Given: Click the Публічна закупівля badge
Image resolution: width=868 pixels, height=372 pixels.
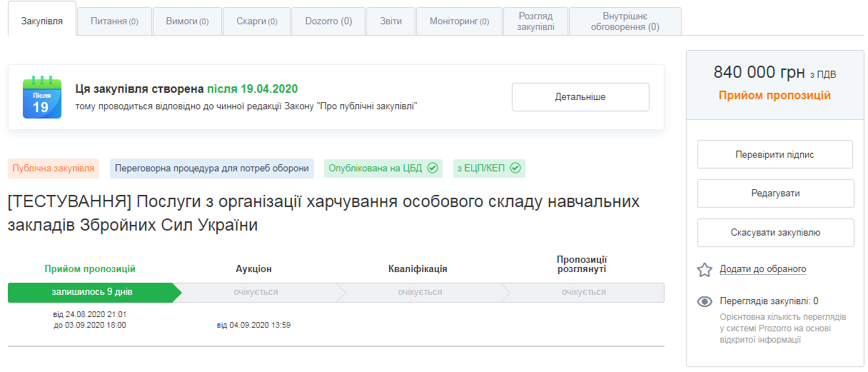Looking at the screenshot, I should [x=54, y=169].
